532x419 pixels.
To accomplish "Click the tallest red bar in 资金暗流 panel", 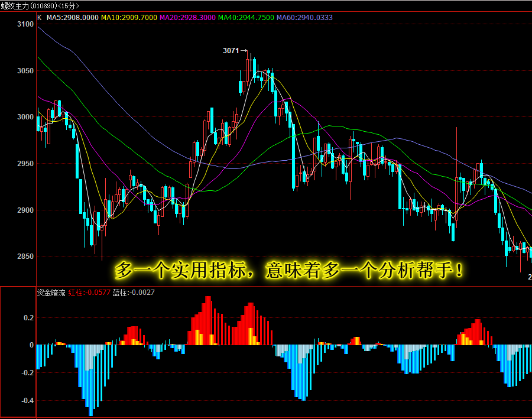I will [x=208, y=321].
